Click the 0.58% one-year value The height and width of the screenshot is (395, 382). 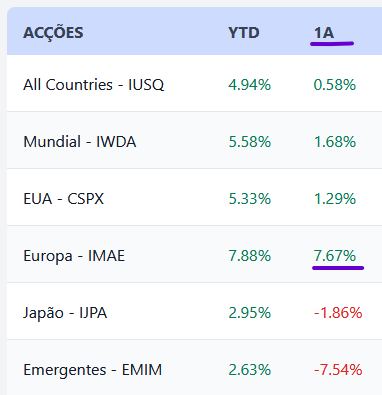point(335,85)
